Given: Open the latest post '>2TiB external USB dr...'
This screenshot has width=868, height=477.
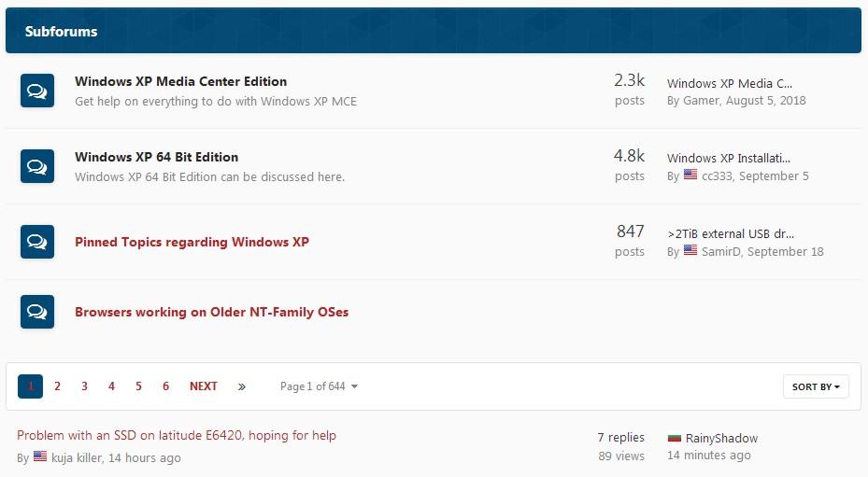Looking at the screenshot, I should [731, 233].
